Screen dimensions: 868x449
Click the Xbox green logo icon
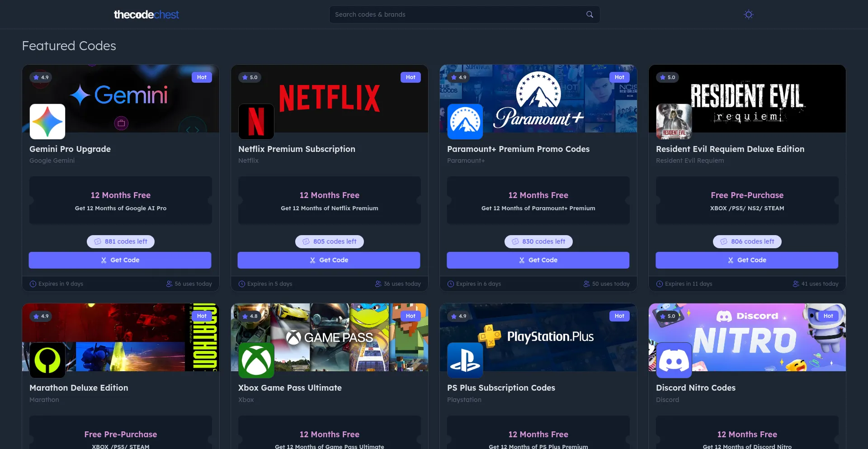click(256, 360)
